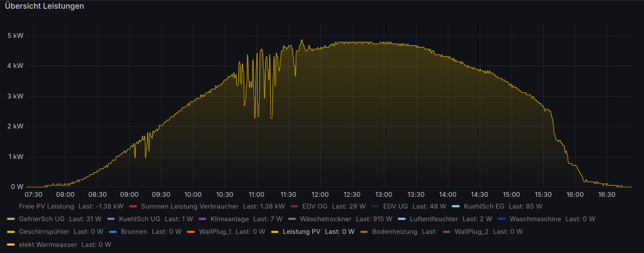Click the Summen Leistung Verbraucher value Last: 1.38 kW
This screenshot has width=644, height=253.
pyautogui.click(x=264, y=206)
